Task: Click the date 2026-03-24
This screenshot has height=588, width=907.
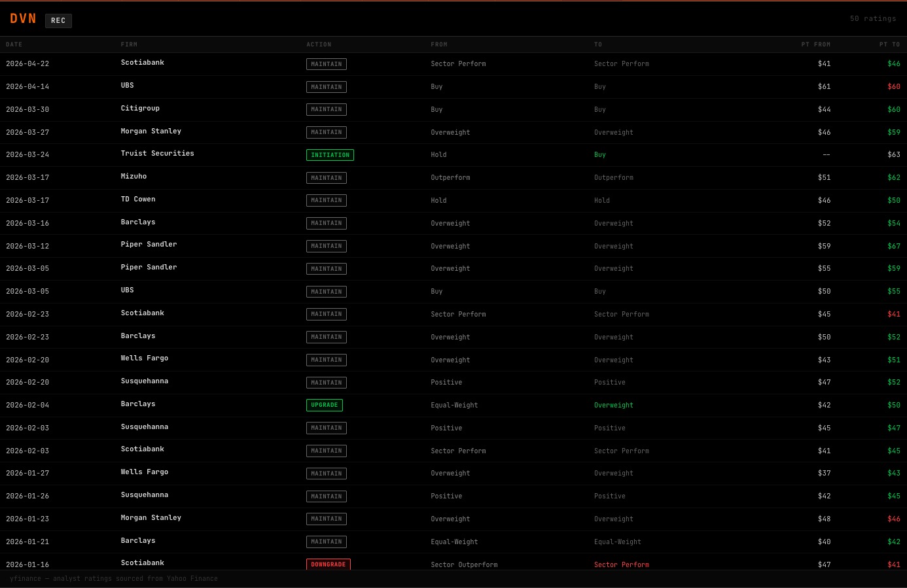Action: pos(27,155)
